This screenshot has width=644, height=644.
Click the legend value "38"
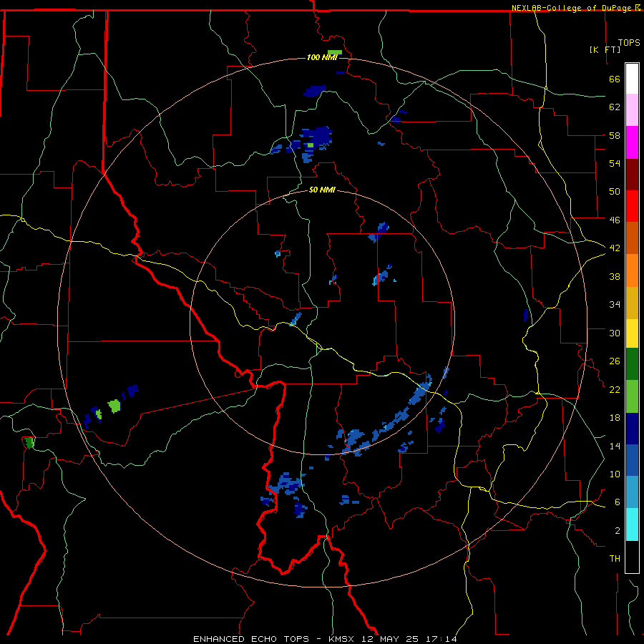tap(615, 277)
